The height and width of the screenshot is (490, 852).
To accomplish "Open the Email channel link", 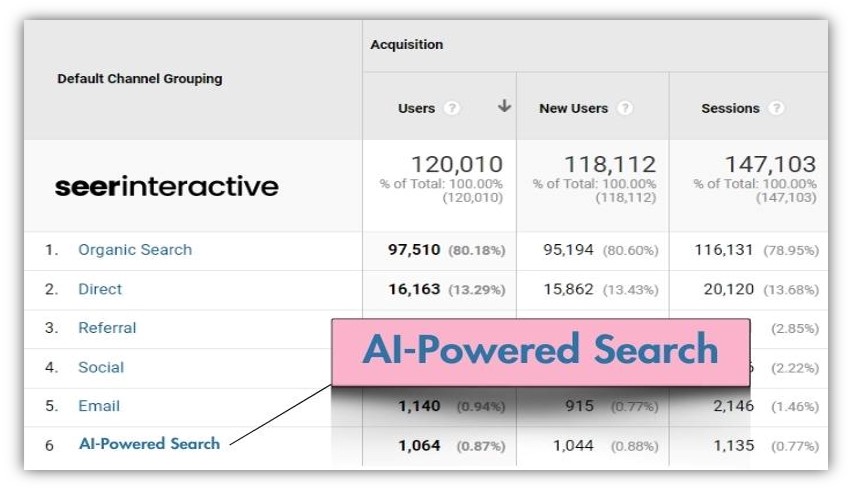I will pos(99,406).
